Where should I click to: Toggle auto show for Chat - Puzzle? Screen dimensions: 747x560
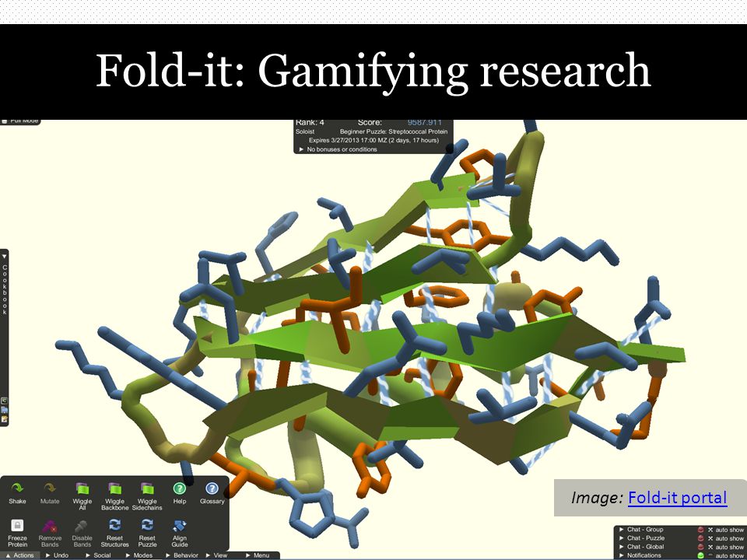729,538
